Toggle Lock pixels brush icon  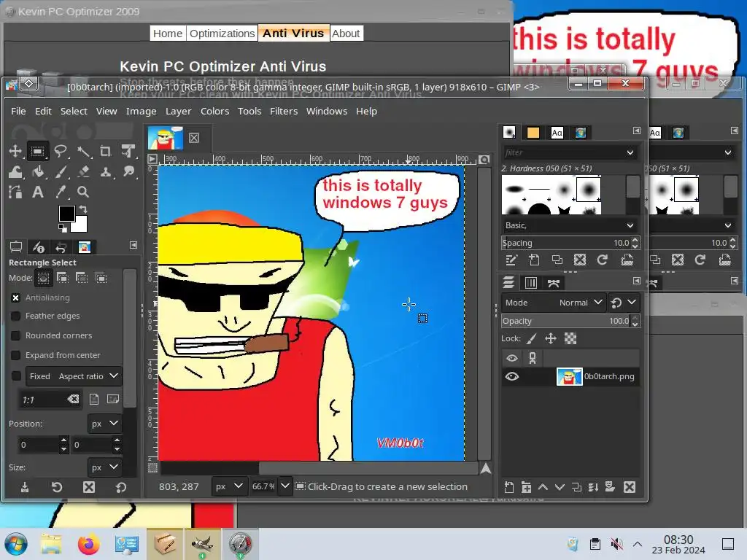tap(532, 338)
